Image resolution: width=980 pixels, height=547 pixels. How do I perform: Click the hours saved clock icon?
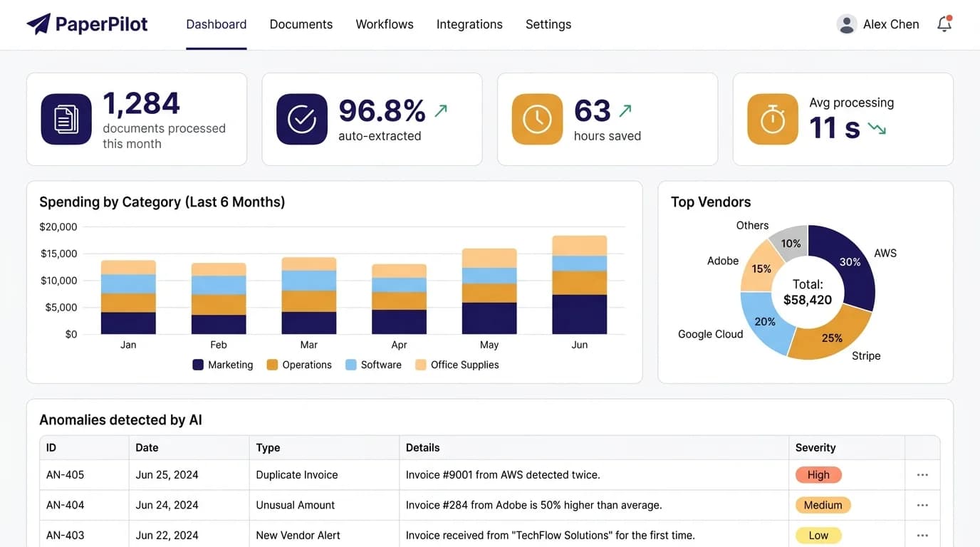click(537, 119)
